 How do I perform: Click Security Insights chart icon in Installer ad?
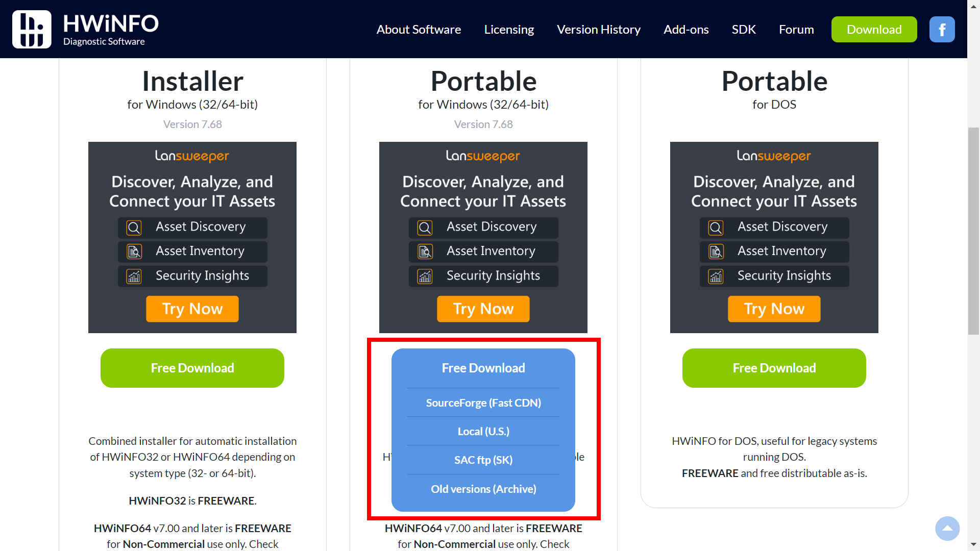point(134,276)
